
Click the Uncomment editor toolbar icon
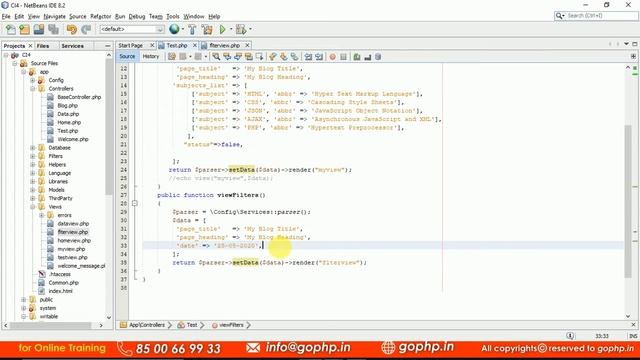click(x=368, y=57)
